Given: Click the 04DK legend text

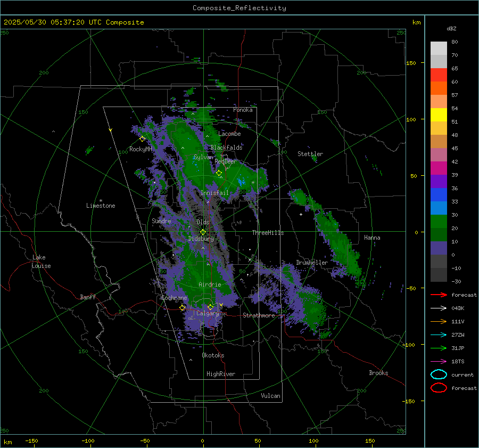Looking at the screenshot, I should pos(458,308).
